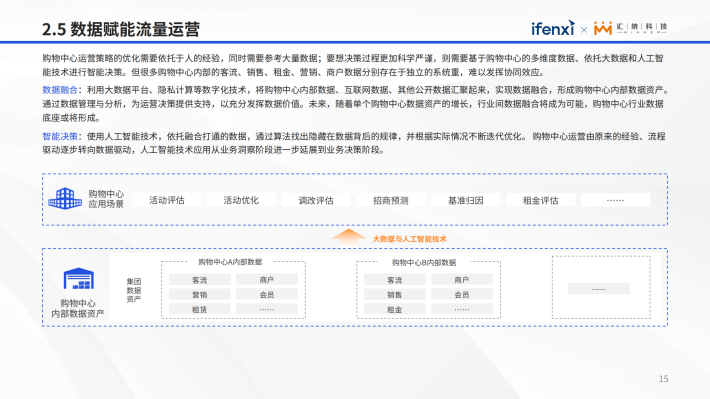Click the orange upward arrow
Screen dimensions: 710x399
pos(348,237)
